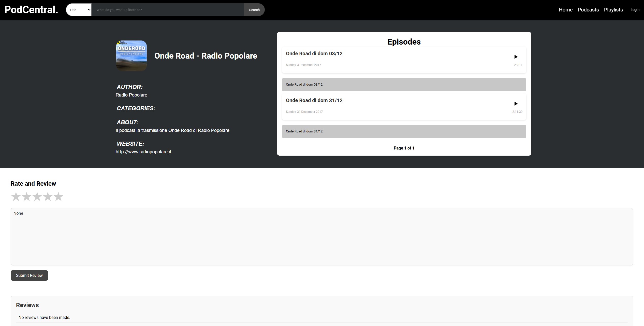The image size is (644, 326).
Task: Expand the gray Onde Road di dom 03/12 description bar
Action: pyautogui.click(x=404, y=85)
